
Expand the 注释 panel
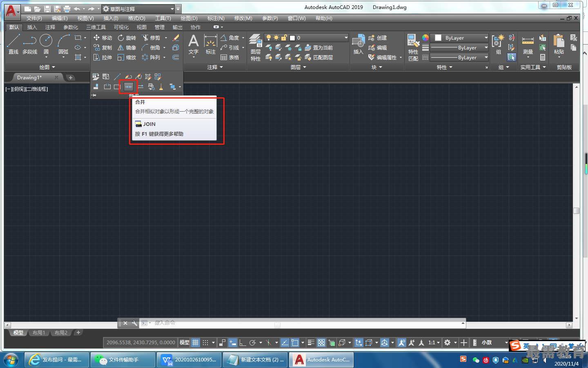tap(215, 67)
